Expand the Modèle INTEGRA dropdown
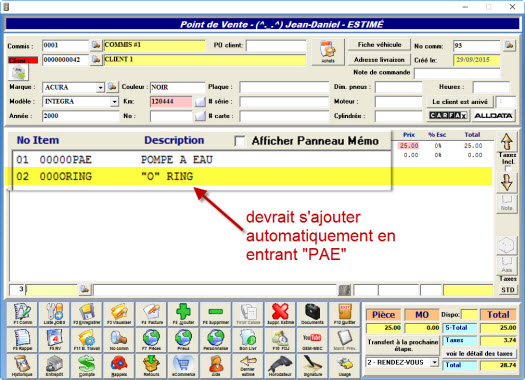525x380 pixels. [115, 101]
